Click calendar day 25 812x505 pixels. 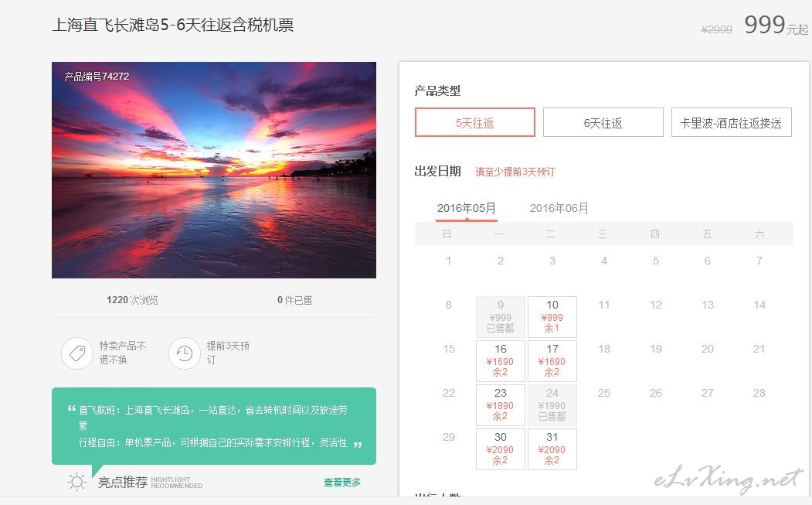[x=604, y=393]
